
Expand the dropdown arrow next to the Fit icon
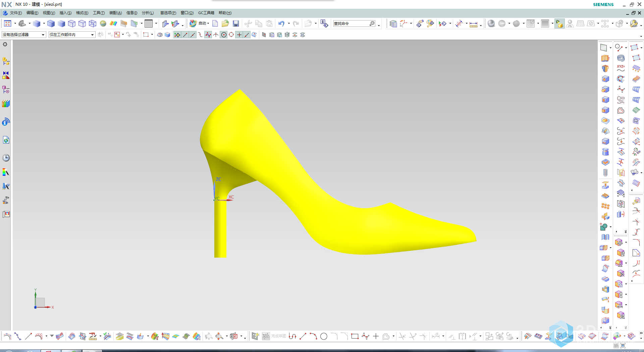[x=15, y=24]
